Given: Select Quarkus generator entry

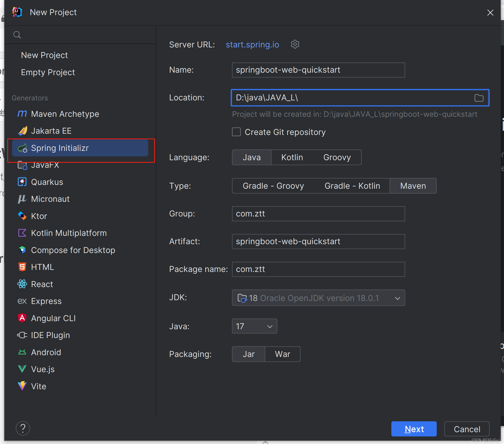Looking at the screenshot, I should [80, 182].
